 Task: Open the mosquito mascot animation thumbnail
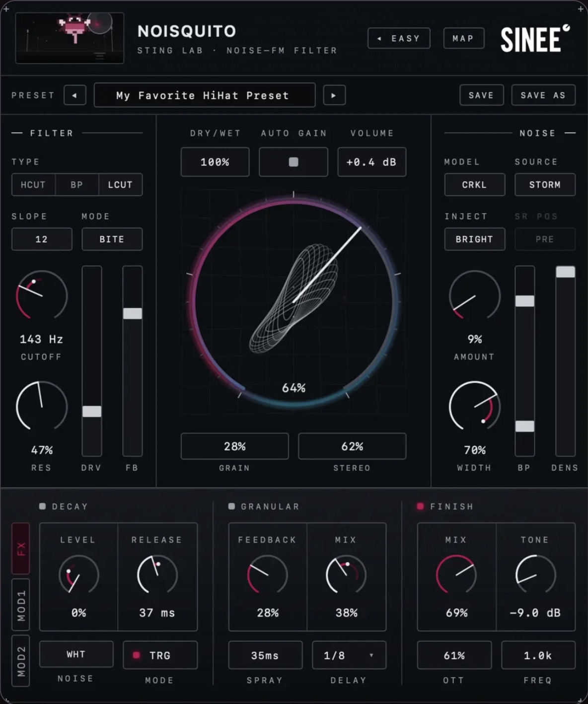coord(70,38)
